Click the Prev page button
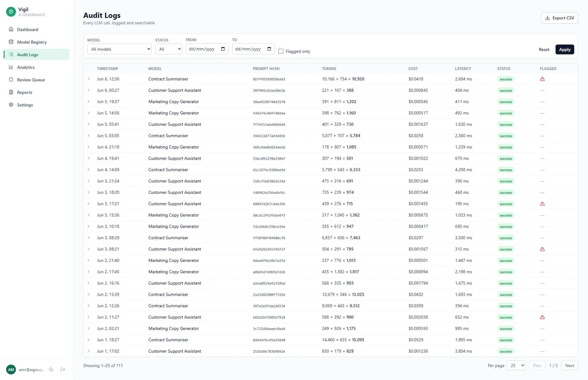The width and height of the screenshot is (588, 380). pos(537,365)
